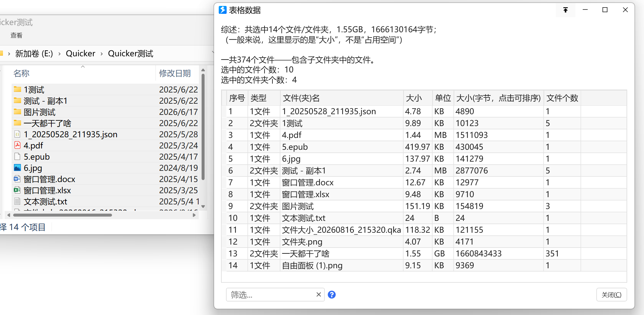Select table row 文本测试.txt
The image size is (644, 315).
click(424, 218)
